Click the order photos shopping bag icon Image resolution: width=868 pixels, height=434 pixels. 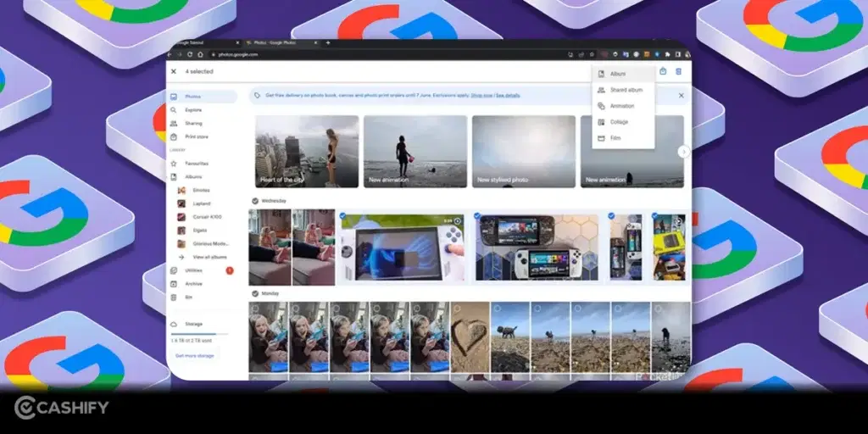(x=663, y=71)
